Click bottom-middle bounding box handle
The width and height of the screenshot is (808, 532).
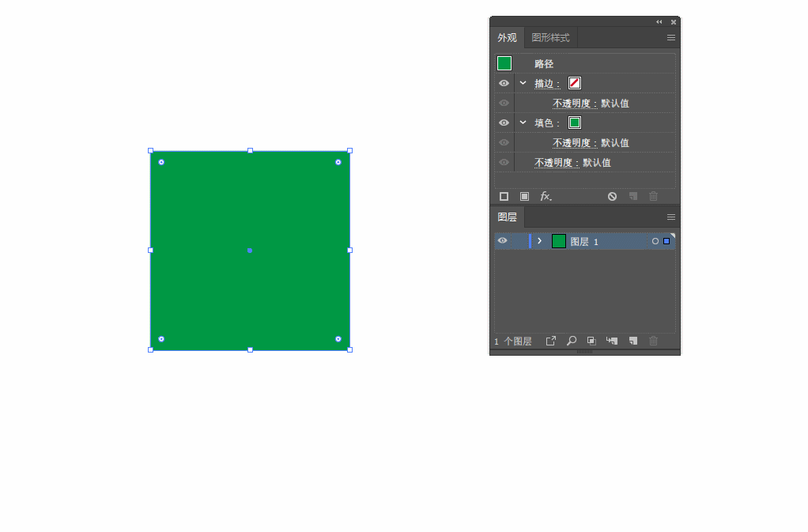point(250,349)
